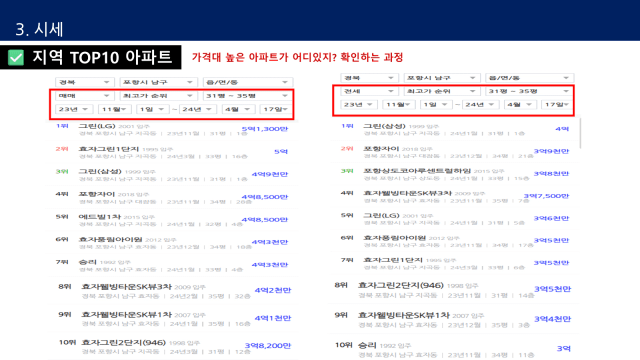Screen dimensions: 640x360
Task: Click the 4억 price of 그린(삼성) in 전세 list
Action: pyautogui.click(x=562, y=129)
